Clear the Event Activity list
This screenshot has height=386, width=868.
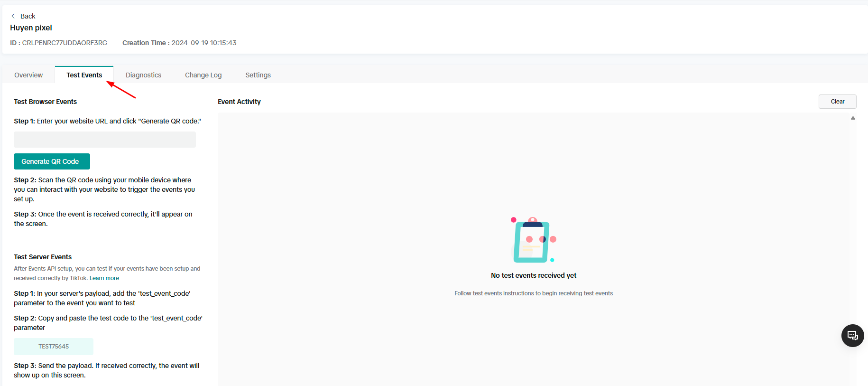[837, 102]
